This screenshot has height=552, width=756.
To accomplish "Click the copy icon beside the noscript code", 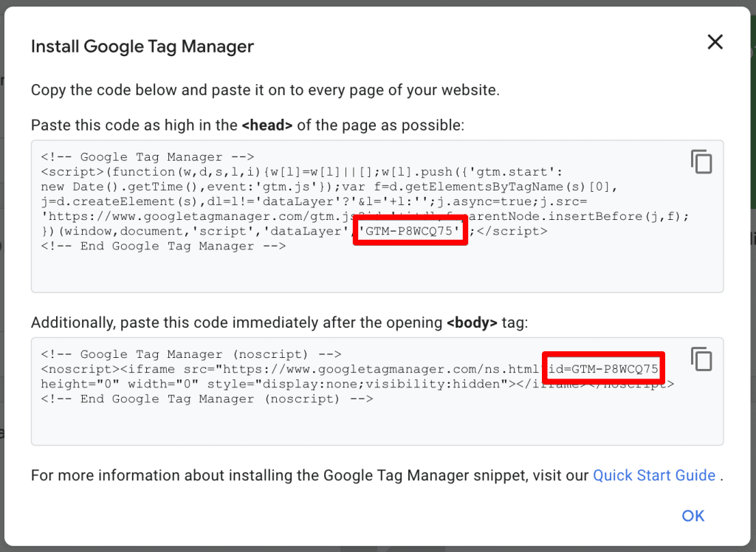I will tap(701, 359).
